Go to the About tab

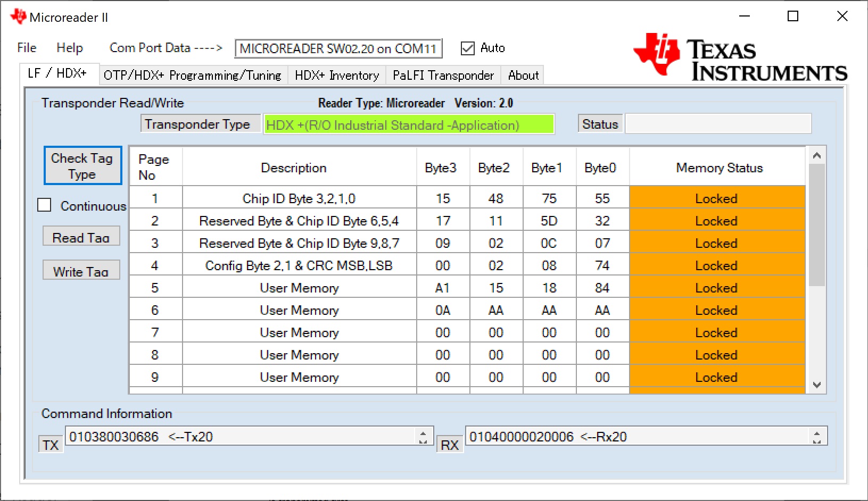pyautogui.click(x=524, y=76)
